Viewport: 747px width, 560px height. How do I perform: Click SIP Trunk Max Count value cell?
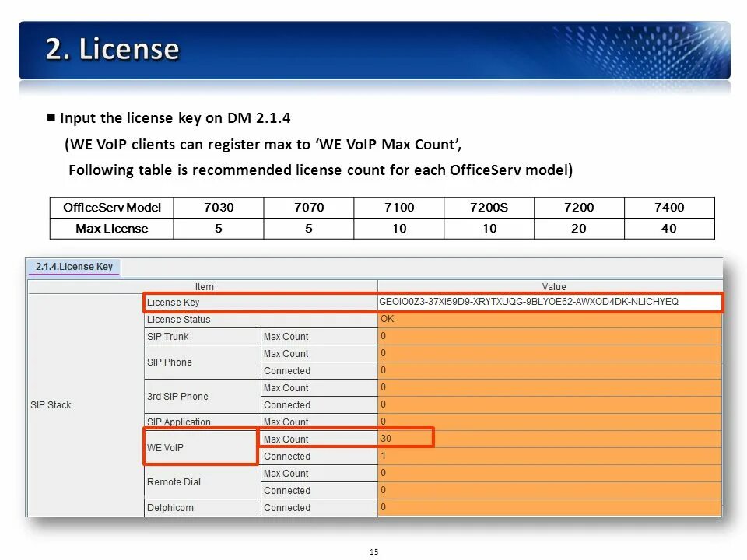click(x=550, y=336)
